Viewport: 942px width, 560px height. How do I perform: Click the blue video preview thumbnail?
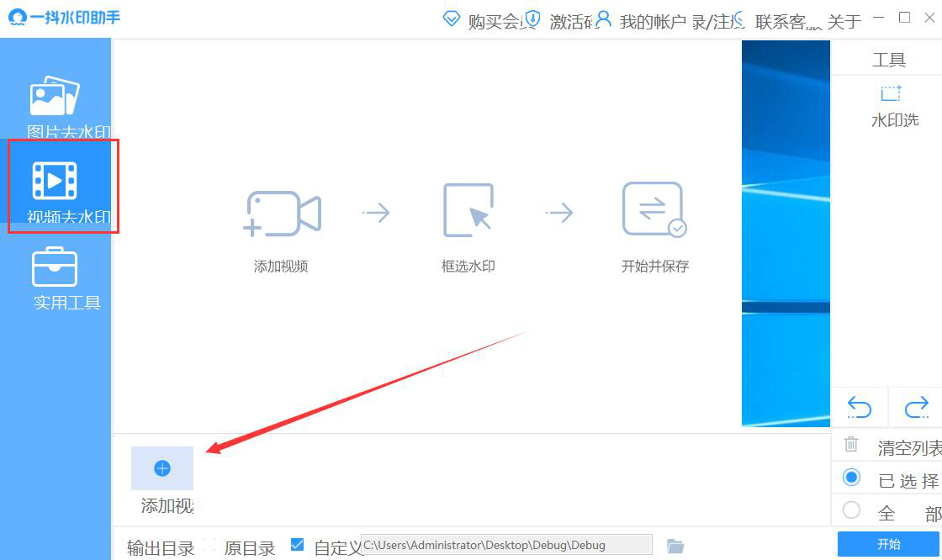[x=786, y=233]
